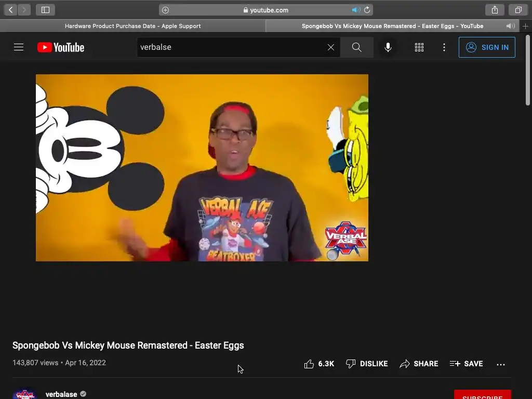Start voice search with microphone
Screen dimensions: 532x399
[388, 47]
